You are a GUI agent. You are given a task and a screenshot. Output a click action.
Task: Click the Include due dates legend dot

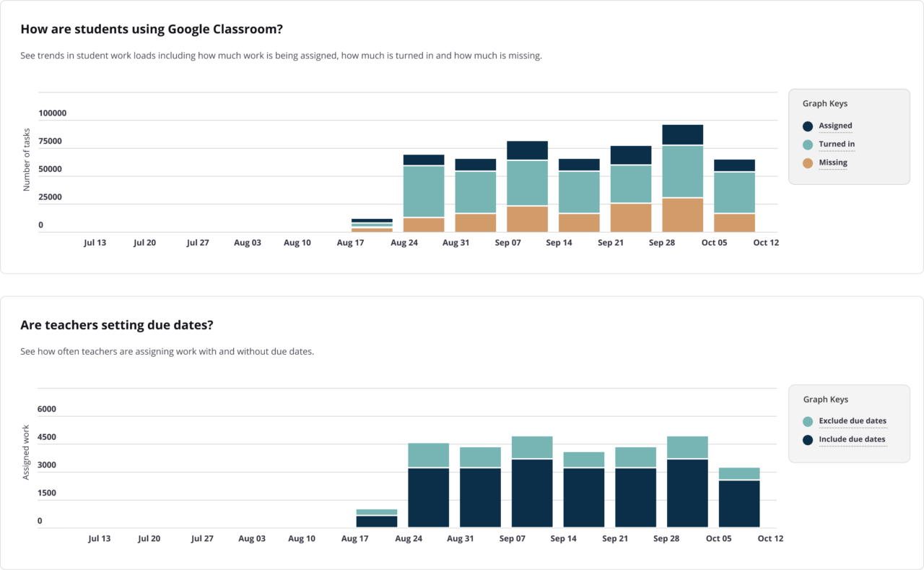pyautogui.click(x=806, y=439)
